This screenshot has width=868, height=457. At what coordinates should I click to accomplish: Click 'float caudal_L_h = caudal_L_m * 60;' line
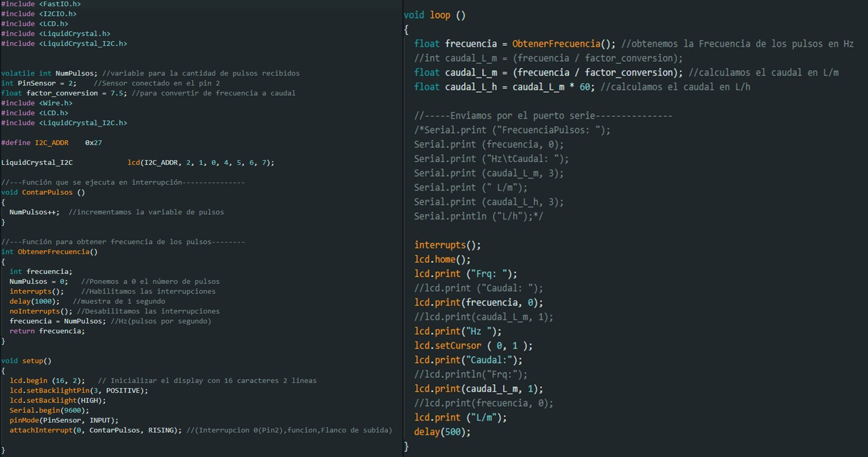[504, 87]
